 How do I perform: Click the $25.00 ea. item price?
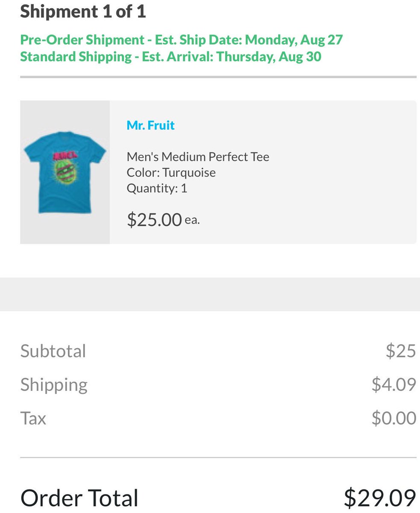(x=163, y=220)
